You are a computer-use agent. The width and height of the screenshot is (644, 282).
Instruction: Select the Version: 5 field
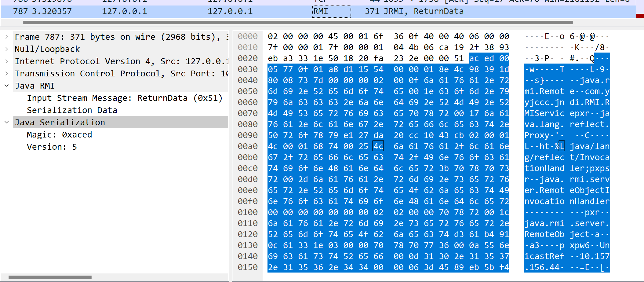pos(52,147)
